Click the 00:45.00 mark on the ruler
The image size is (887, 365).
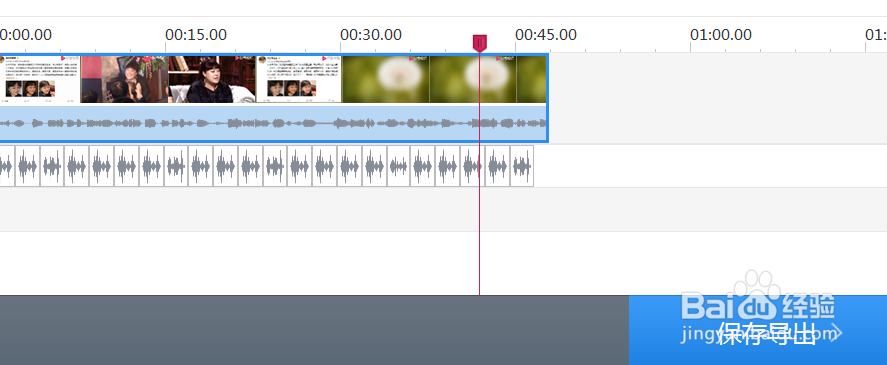(546, 35)
